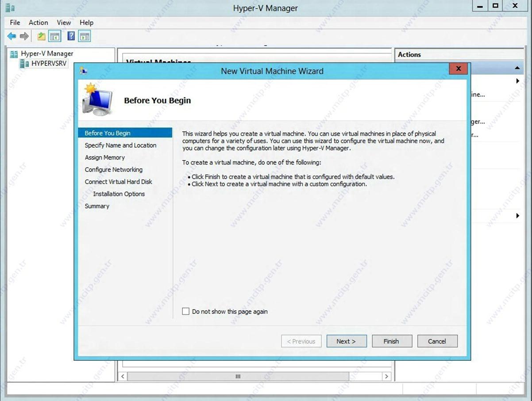
Task: Cancel the New Virtual Machine Wizard
Action: tap(437, 341)
